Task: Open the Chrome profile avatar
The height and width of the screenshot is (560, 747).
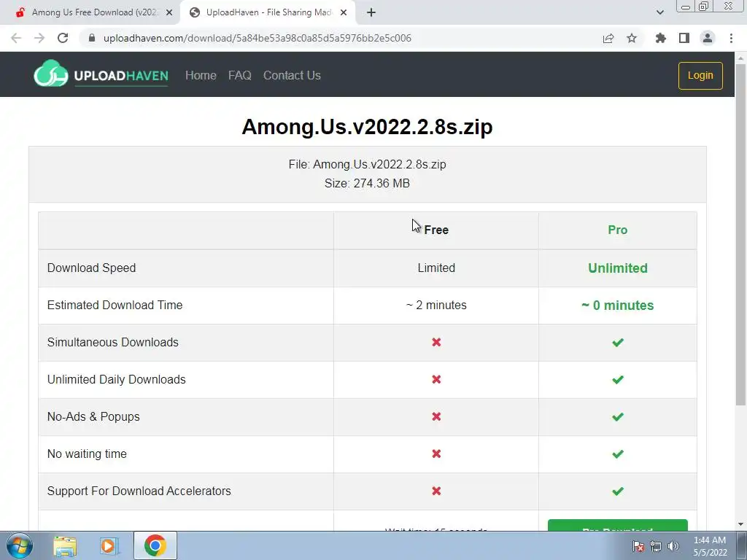Action: tap(708, 38)
